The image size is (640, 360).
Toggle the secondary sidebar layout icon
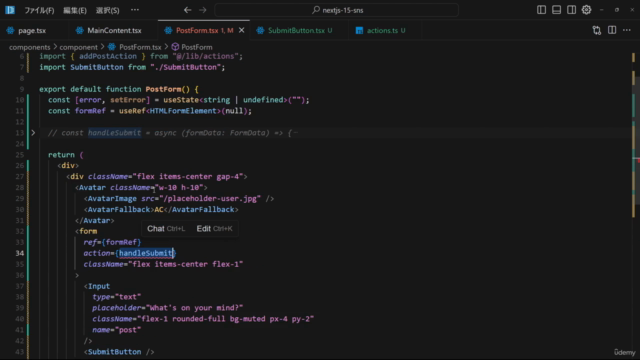point(571,10)
